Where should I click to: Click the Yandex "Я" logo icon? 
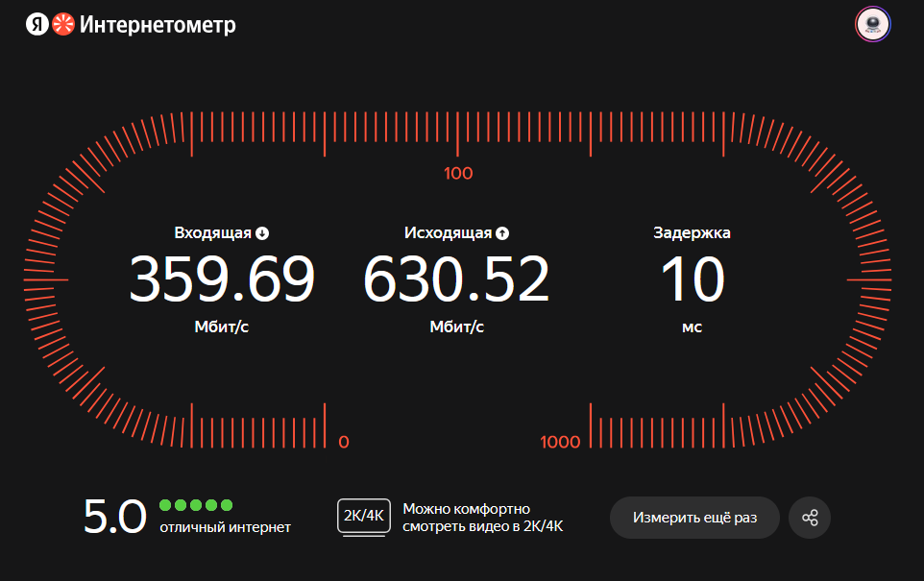[x=36, y=24]
